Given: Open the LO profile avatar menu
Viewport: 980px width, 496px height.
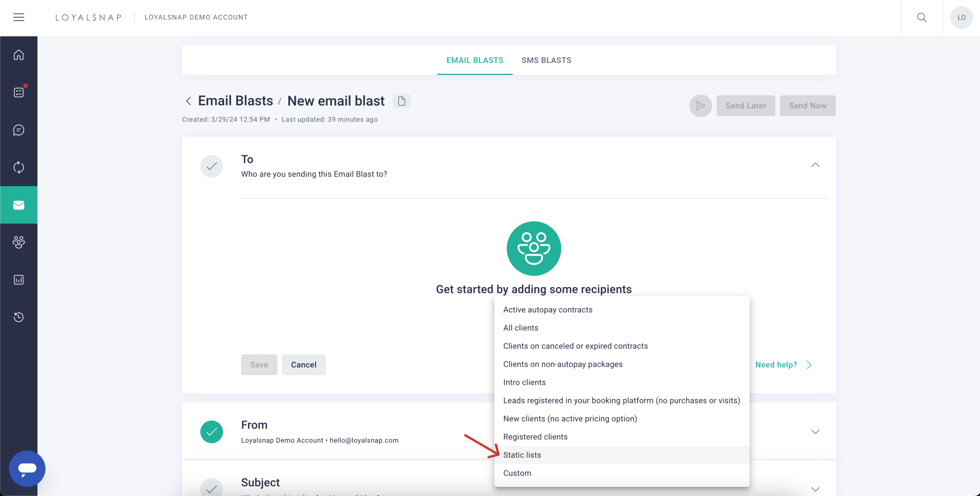Looking at the screenshot, I should pos(961,18).
